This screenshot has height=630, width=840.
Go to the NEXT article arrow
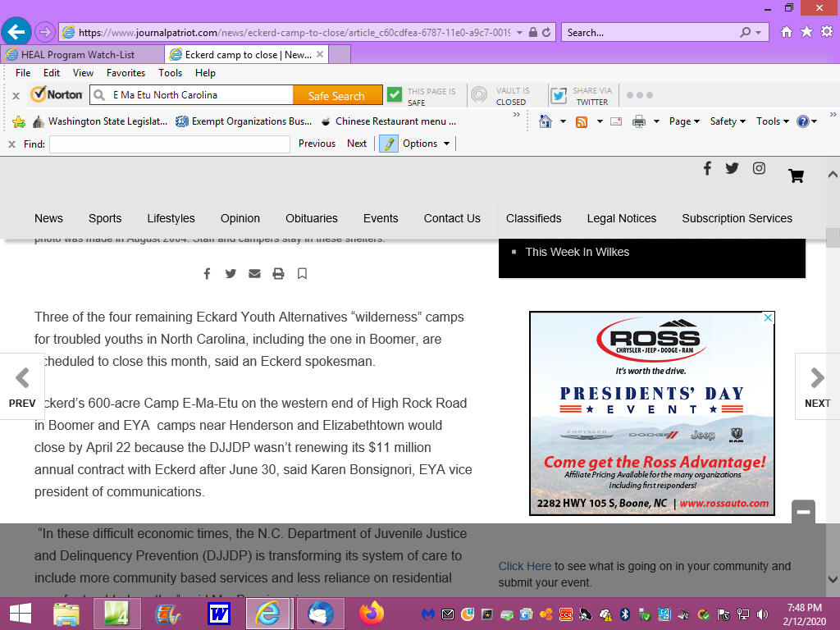[817, 387]
